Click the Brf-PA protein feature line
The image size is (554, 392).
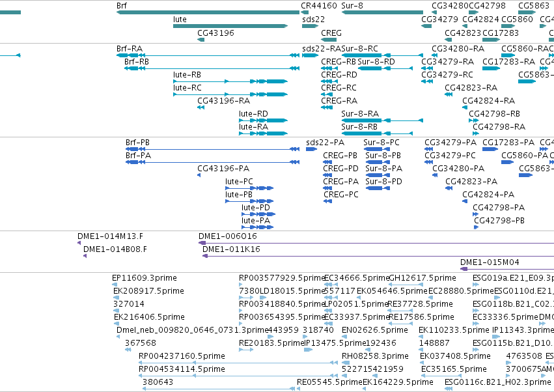pyautogui.click(x=213, y=162)
